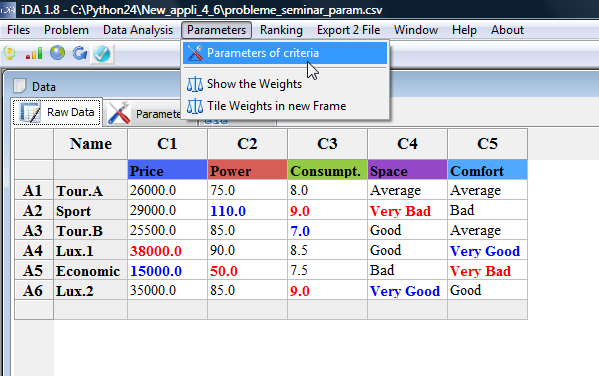The width and height of the screenshot is (599, 376).
Task: Select row header A6
Action: [x=34, y=291]
